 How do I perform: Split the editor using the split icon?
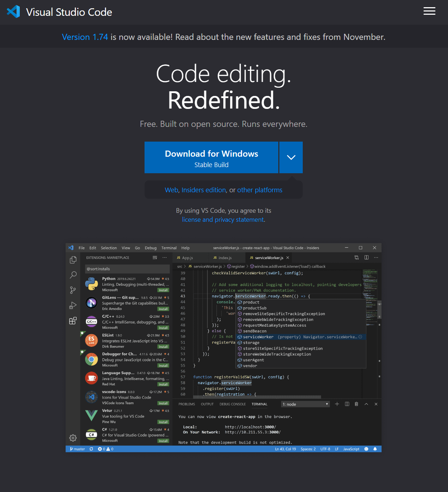coord(366,257)
